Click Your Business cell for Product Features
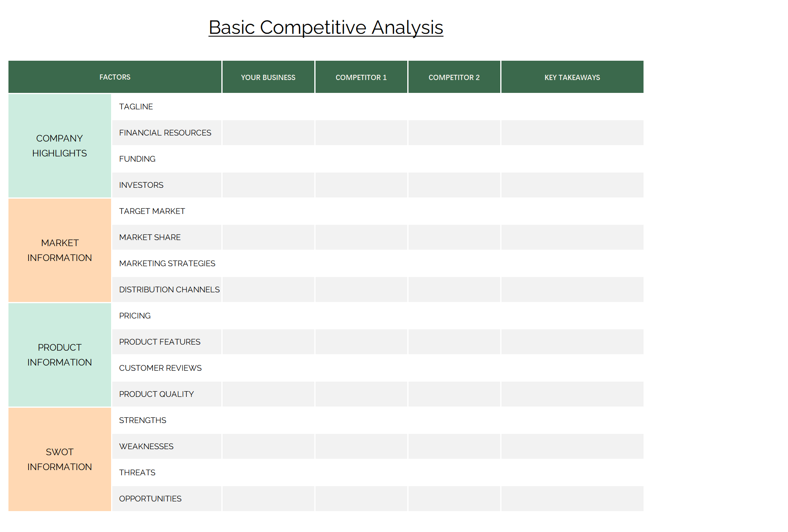The height and width of the screenshot is (532, 788). (x=268, y=342)
